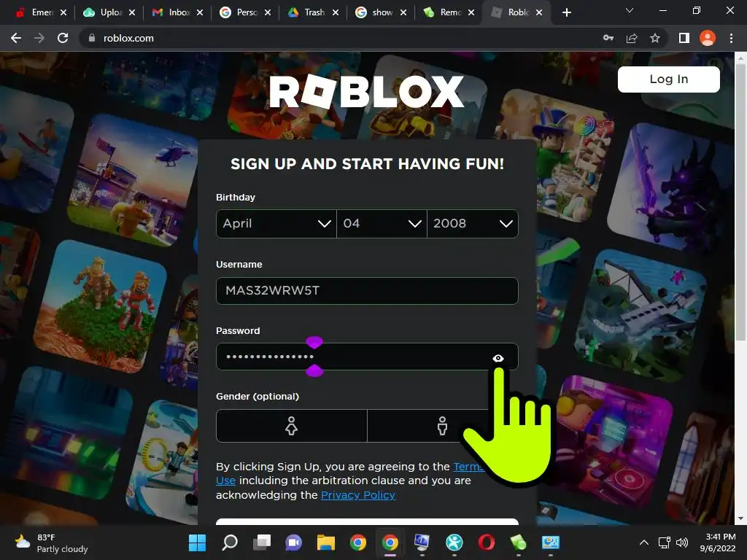This screenshot has width=747, height=560.
Task: Open the birthday day dropdown showing 04
Action: [x=382, y=223]
